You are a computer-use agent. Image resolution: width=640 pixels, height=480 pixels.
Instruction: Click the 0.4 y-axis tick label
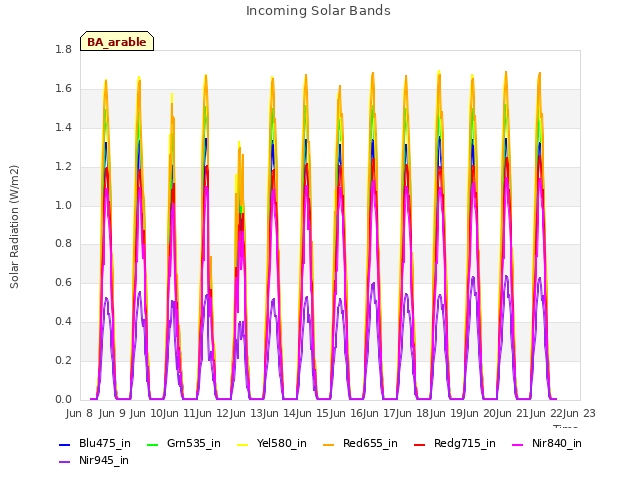[63, 322]
